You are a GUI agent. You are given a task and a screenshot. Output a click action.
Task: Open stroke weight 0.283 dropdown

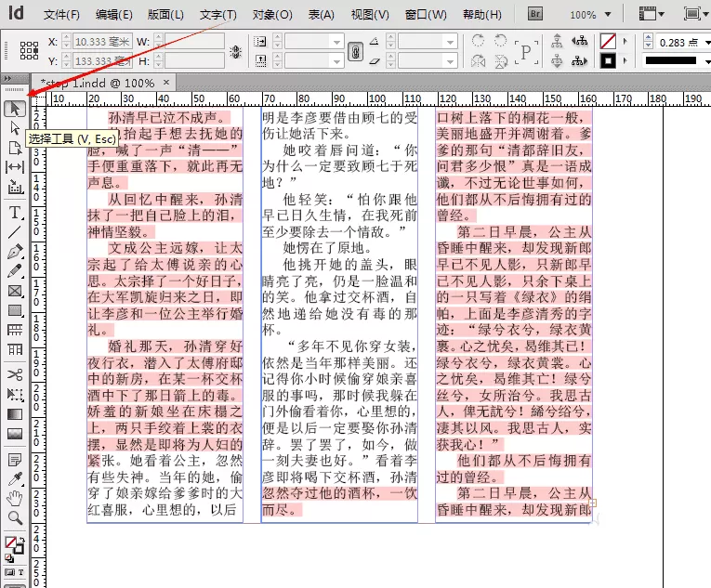(x=707, y=43)
